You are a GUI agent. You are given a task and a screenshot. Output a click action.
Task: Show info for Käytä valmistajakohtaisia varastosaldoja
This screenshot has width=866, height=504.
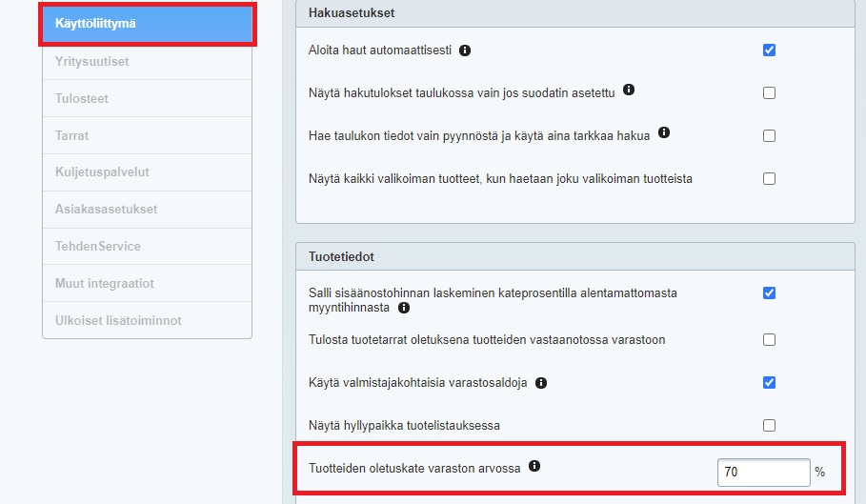pos(541,383)
